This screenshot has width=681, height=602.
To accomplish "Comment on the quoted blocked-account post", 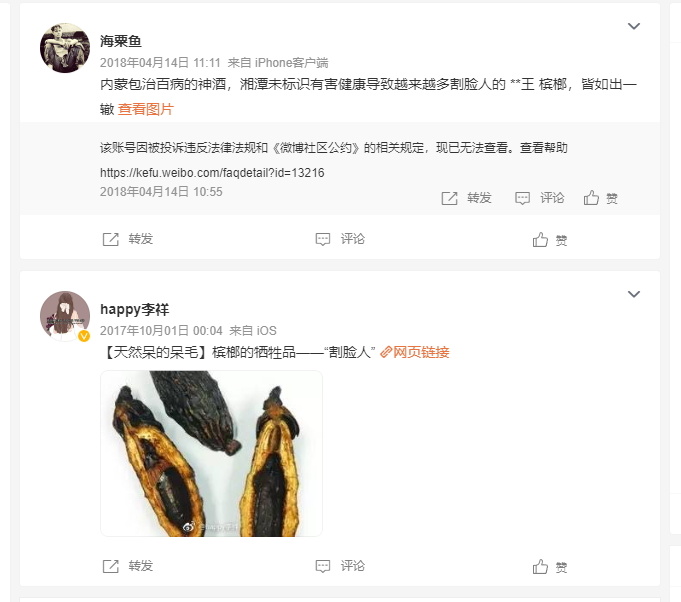I will point(522,198).
